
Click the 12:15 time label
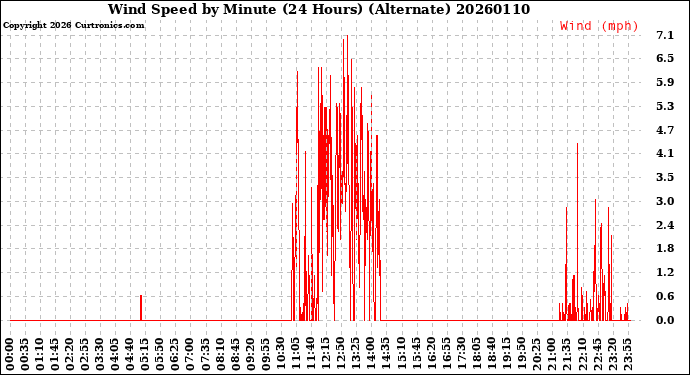[x=326, y=354]
